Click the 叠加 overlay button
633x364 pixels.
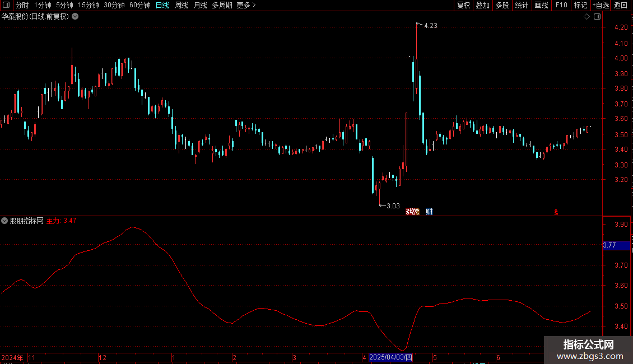coord(482,5)
